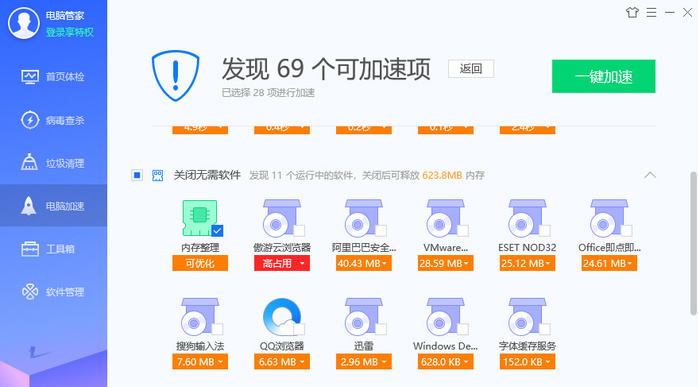Open the 6.63 MB dropdown
This screenshot has height=387, width=698.
(x=282, y=362)
